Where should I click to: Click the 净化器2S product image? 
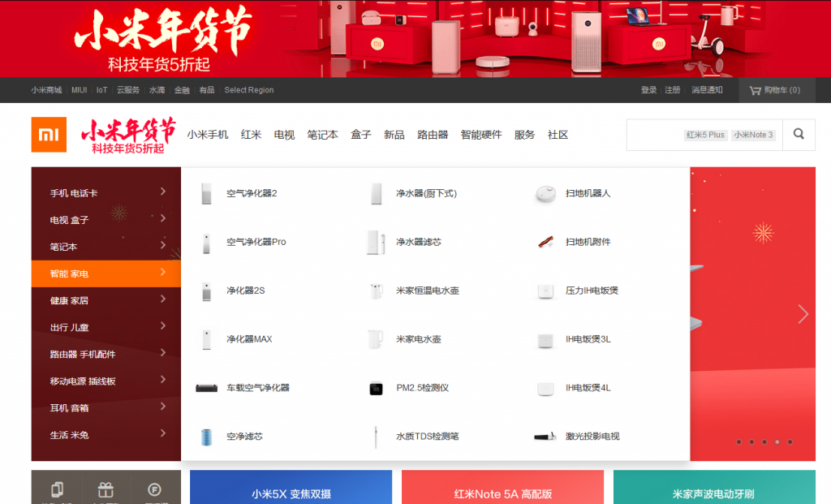[x=207, y=291]
